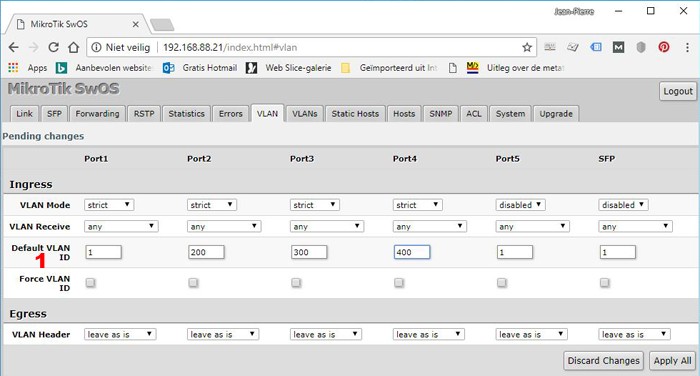Discard pending VLAN changes

[604, 361]
